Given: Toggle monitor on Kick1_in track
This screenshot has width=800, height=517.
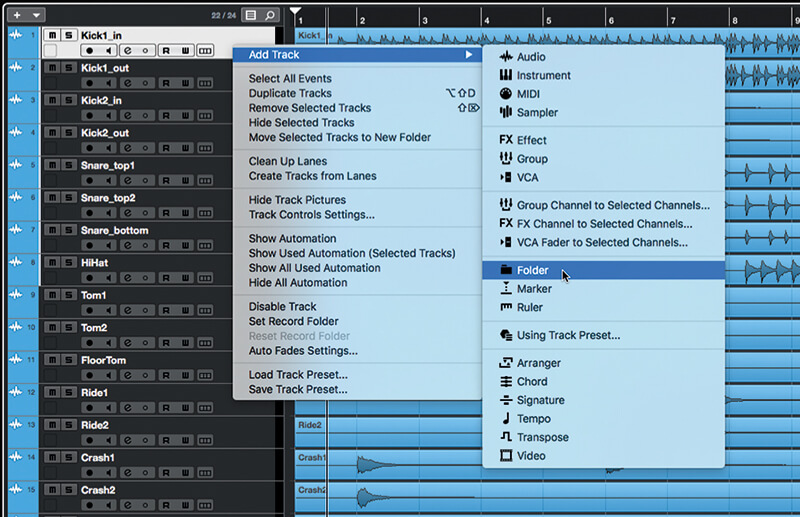Looking at the screenshot, I should [109, 51].
